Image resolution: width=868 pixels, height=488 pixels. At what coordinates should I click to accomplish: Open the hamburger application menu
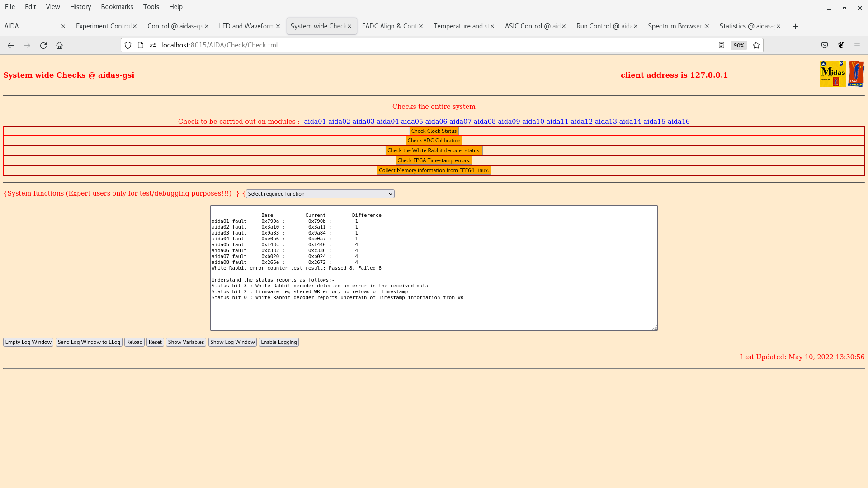point(857,45)
